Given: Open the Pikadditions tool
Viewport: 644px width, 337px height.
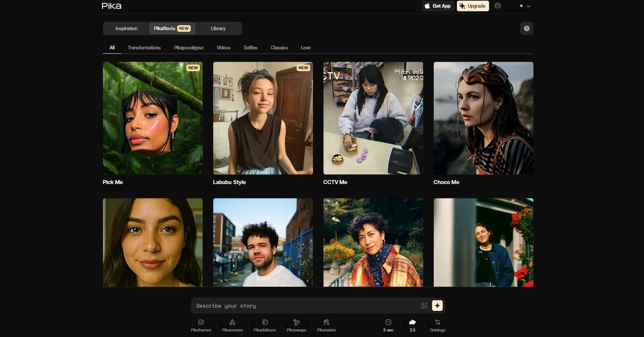Looking at the screenshot, I should [x=264, y=325].
